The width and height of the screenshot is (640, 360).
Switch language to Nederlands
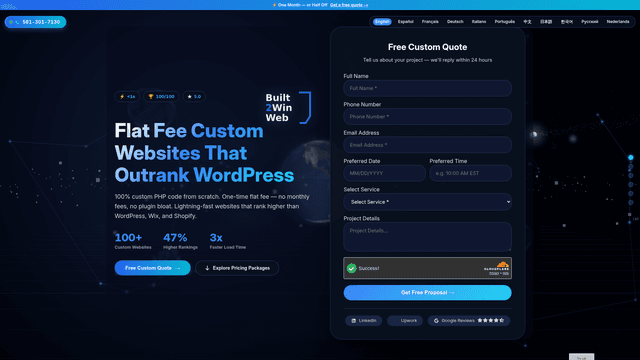[x=618, y=22]
